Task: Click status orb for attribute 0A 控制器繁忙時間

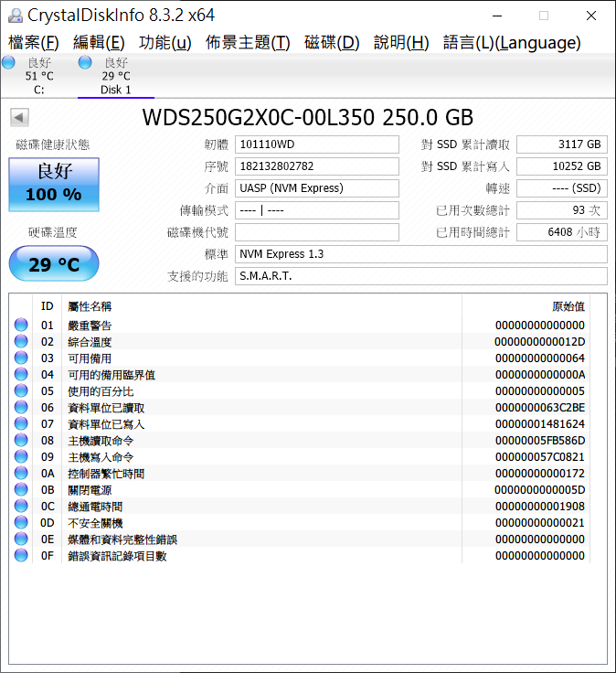Action: tap(21, 473)
